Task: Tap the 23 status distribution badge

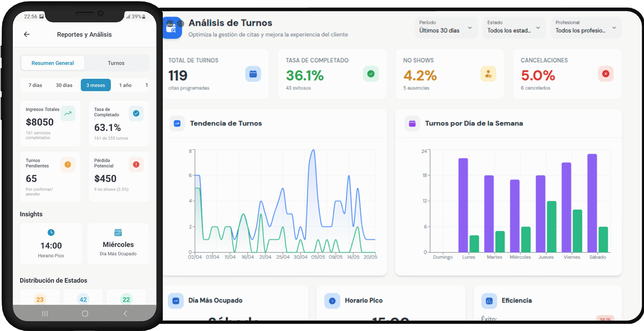Action: coord(40,299)
